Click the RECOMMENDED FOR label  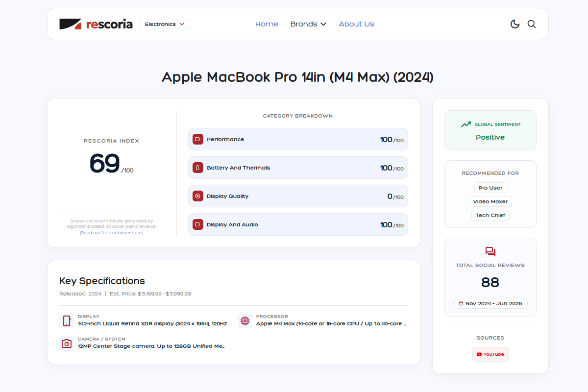coord(490,173)
